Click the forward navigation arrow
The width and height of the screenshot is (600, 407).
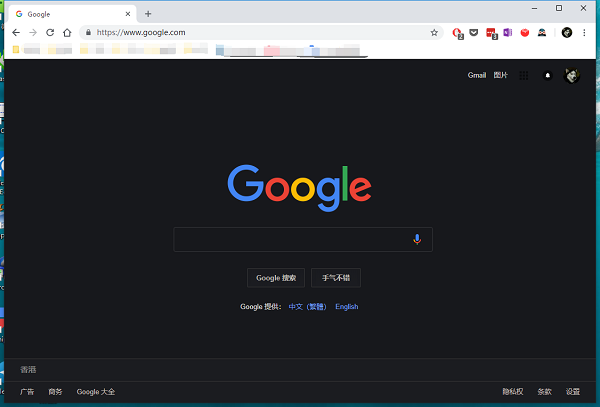click(33, 33)
